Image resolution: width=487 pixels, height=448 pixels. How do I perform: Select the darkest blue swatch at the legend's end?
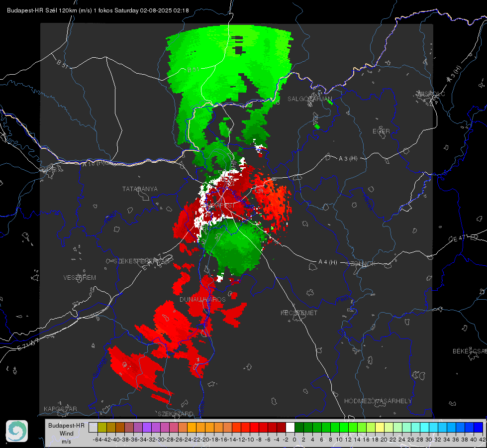[x=479, y=427]
